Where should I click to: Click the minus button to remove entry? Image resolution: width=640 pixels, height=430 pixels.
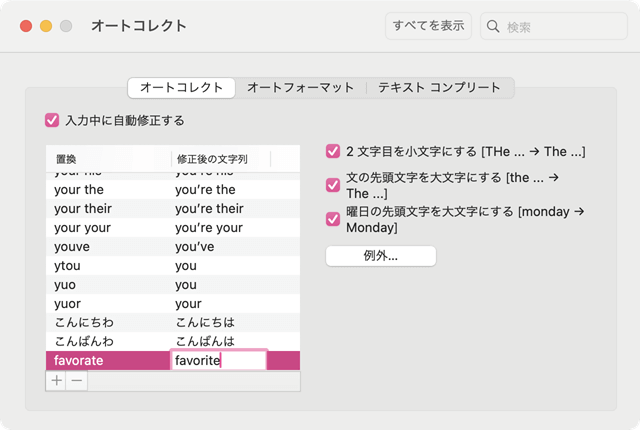pyautogui.click(x=77, y=381)
